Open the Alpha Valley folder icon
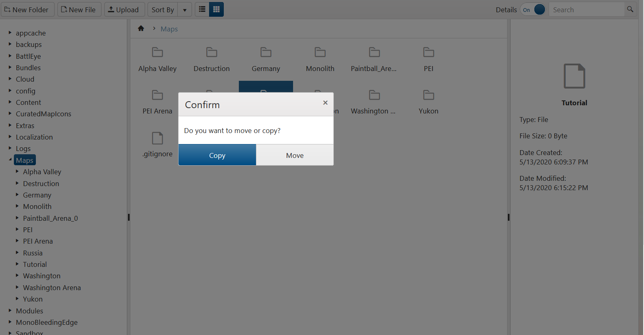Viewport: 644px width, 335px height. [x=157, y=52]
